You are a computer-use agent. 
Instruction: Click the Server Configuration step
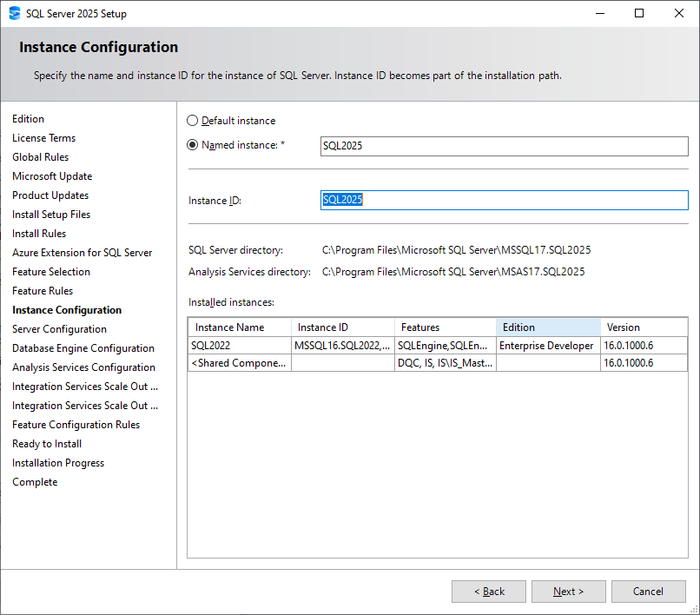(x=59, y=329)
